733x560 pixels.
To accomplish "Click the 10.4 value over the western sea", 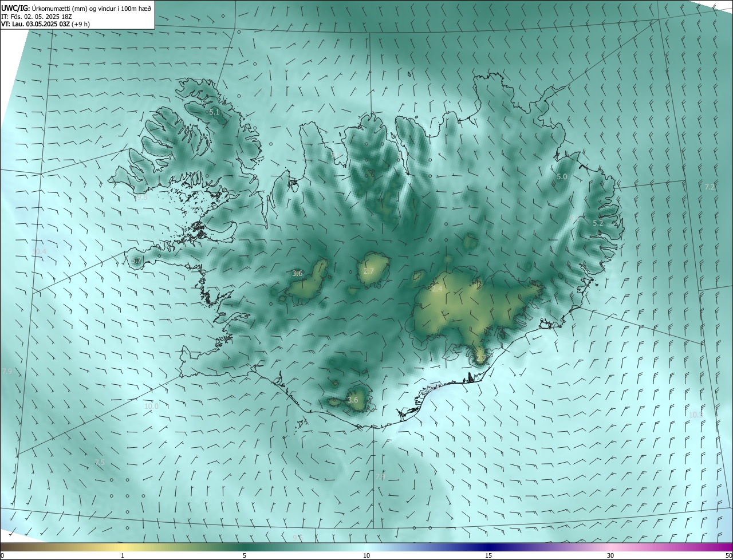I will pos(39,251).
